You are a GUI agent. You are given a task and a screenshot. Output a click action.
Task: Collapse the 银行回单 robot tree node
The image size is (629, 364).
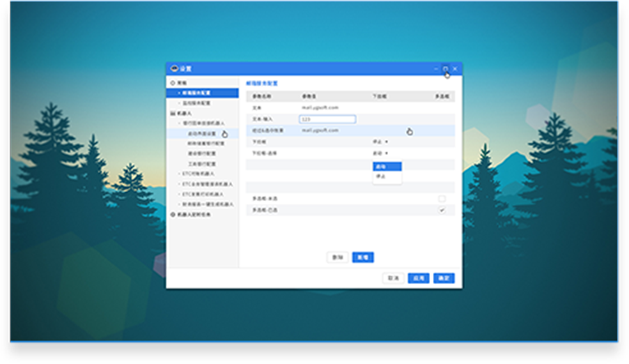[x=180, y=123]
